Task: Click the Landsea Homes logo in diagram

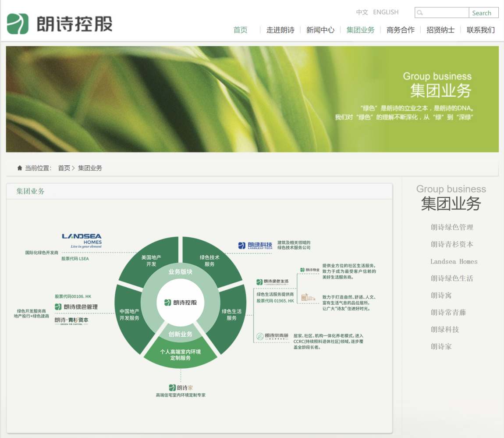Action: click(x=82, y=241)
